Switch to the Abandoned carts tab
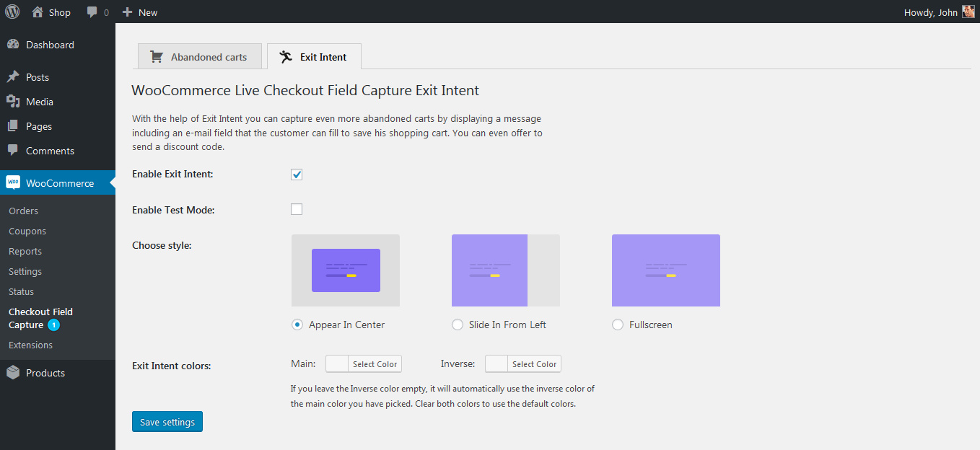980x450 pixels. pyautogui.click(x=200, y=56)
